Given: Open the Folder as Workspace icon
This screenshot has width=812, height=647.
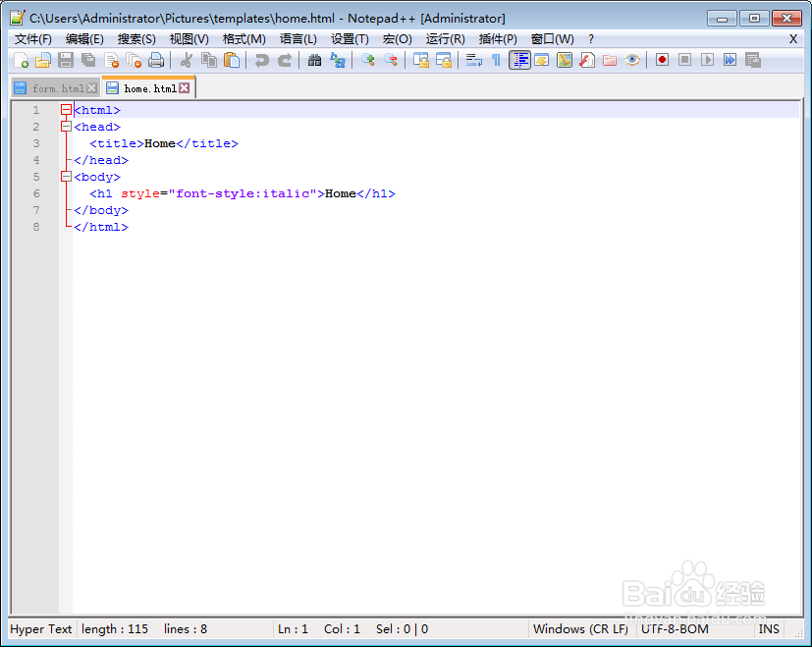Looking at the screenshot, I should point(610,60).
